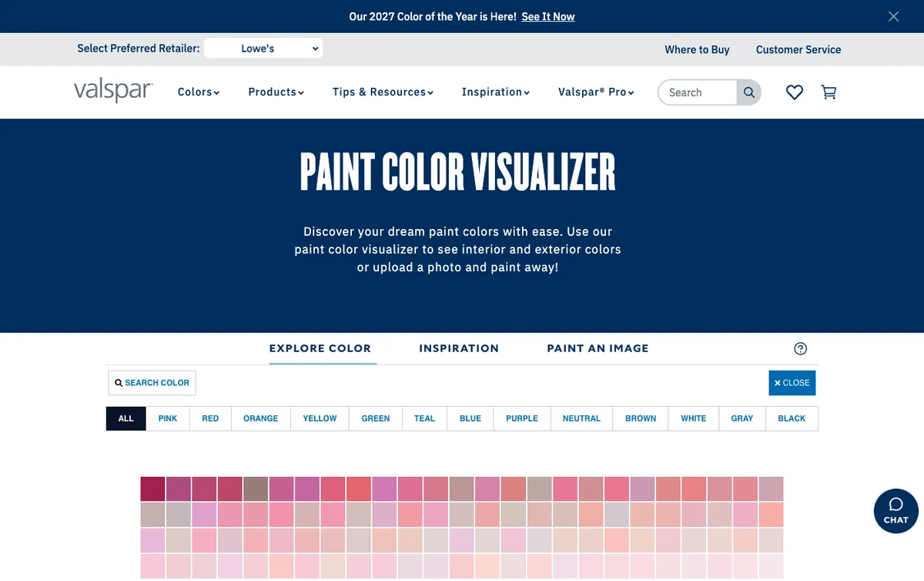The width and height of the screenshot is (924, 581).
Task: Open the Where to Buy link
Action: coord(697,49)
